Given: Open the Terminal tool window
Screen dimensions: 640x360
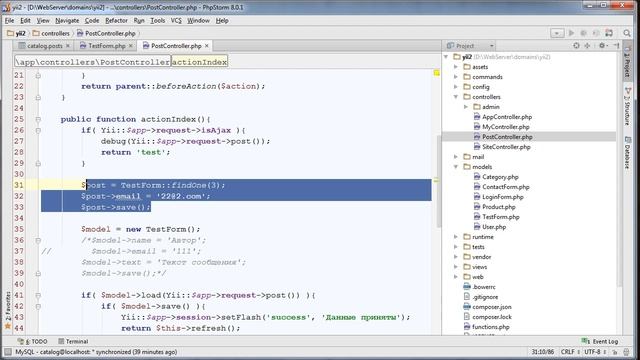Looking at the screenshot, I should pos(73,341).
